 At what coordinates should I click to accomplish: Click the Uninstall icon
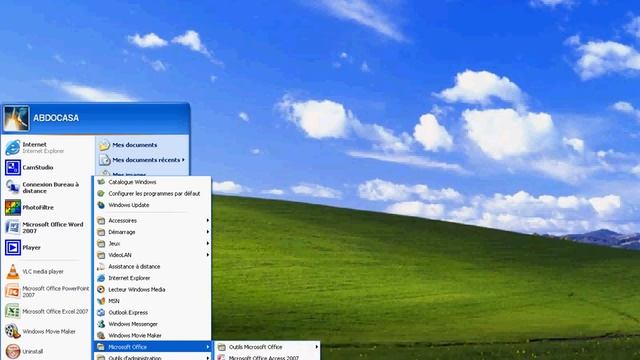pos(13,351)
